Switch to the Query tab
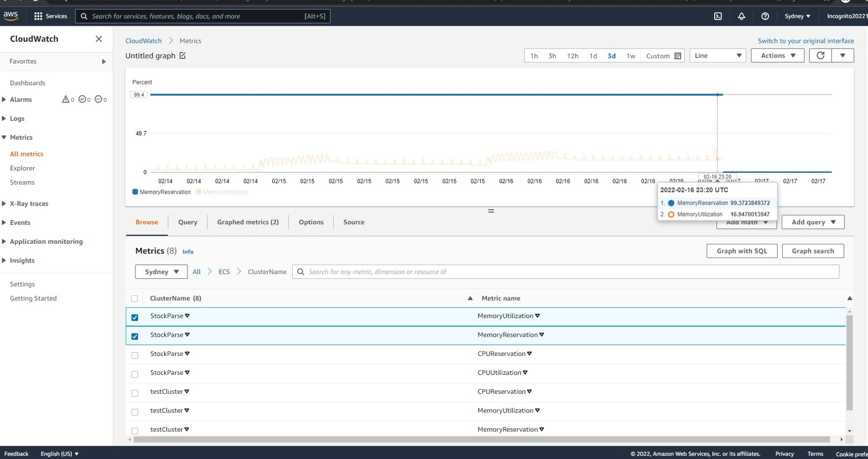Image resolution: width=868 pixels, height=459 pixels. (x=188, y=222)
